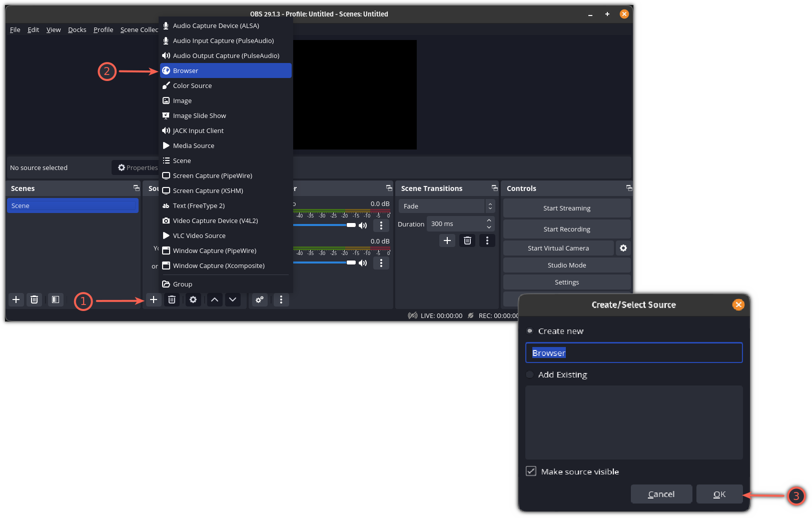812x518 pixels.
Task: Confirm source creation with OK
Action: [719, 494]
